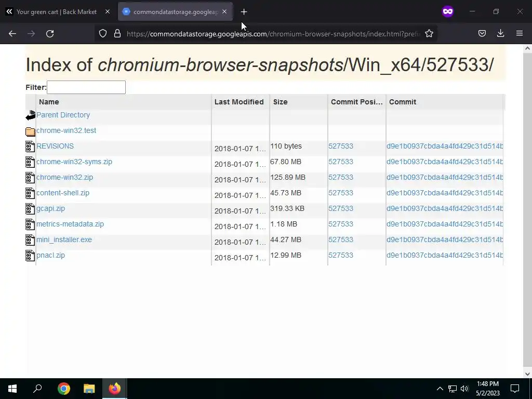This screenshot has height=399, width=532.
Task: Click the Firefox taskbar icon
Action: point(115,389)
